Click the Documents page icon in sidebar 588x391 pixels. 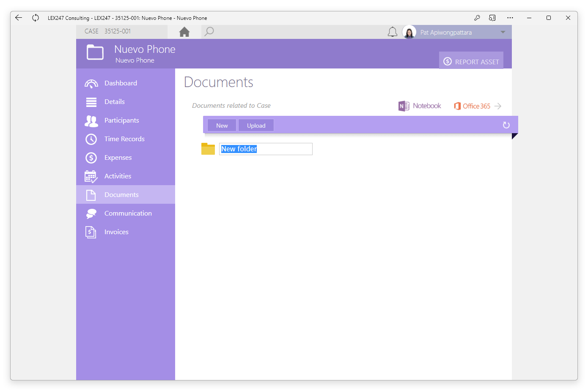(91, 195)
